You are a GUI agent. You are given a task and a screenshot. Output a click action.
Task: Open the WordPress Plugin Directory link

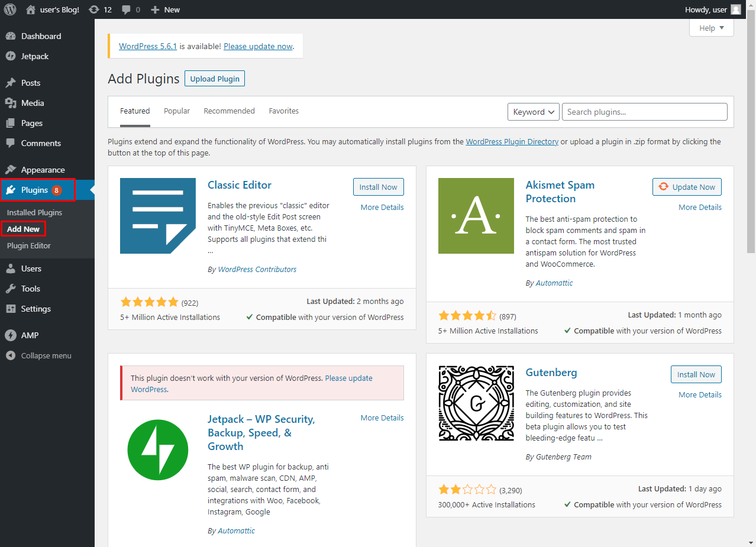(x=512, y=142)
